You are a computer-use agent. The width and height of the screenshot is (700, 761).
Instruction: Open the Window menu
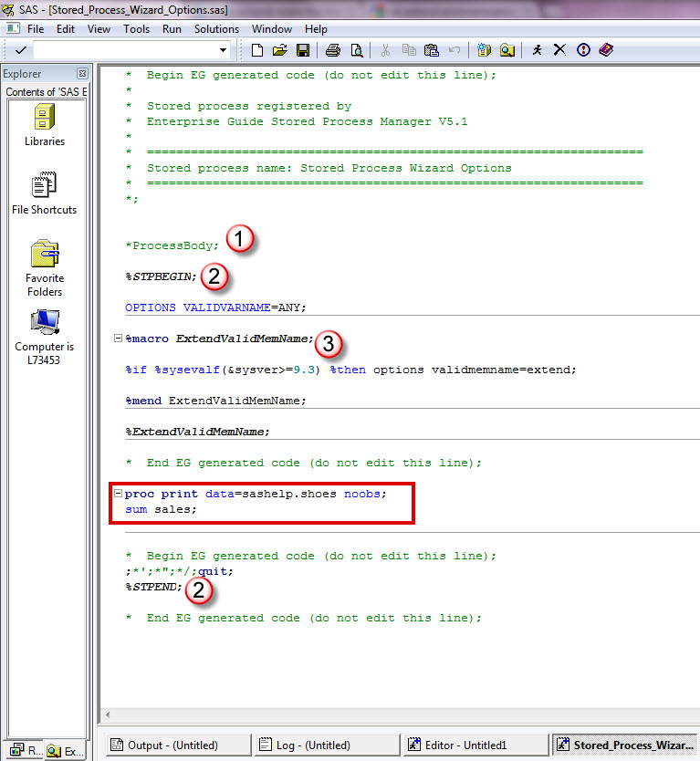click(272, 29)
